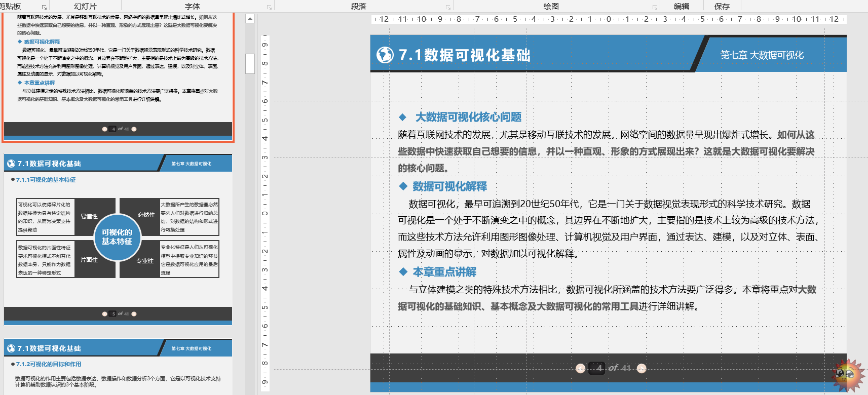Click 必然性 label in slide 5 thumbnail

pos(146,215)
